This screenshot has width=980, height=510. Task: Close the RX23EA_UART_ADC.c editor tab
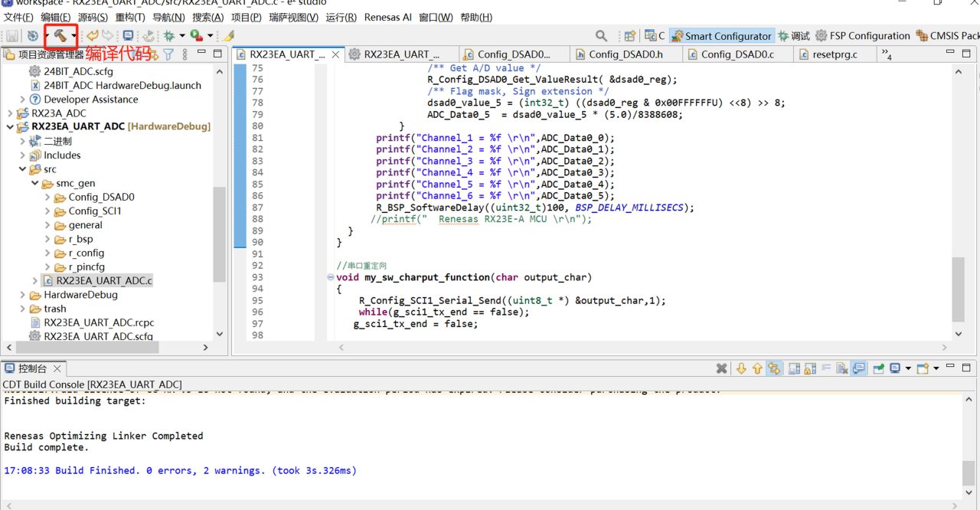(335, 54)
